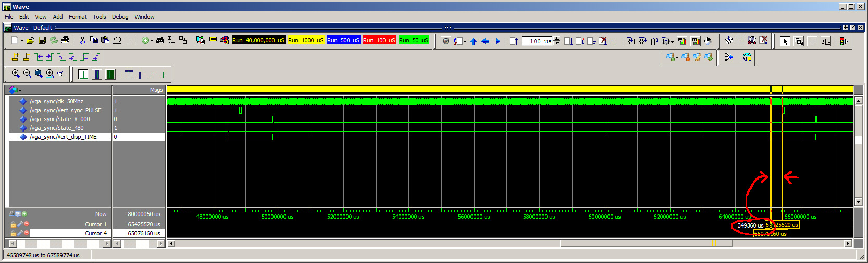Zoom in on the active cursor
868x263 pixels.
[x=50, y=74]
